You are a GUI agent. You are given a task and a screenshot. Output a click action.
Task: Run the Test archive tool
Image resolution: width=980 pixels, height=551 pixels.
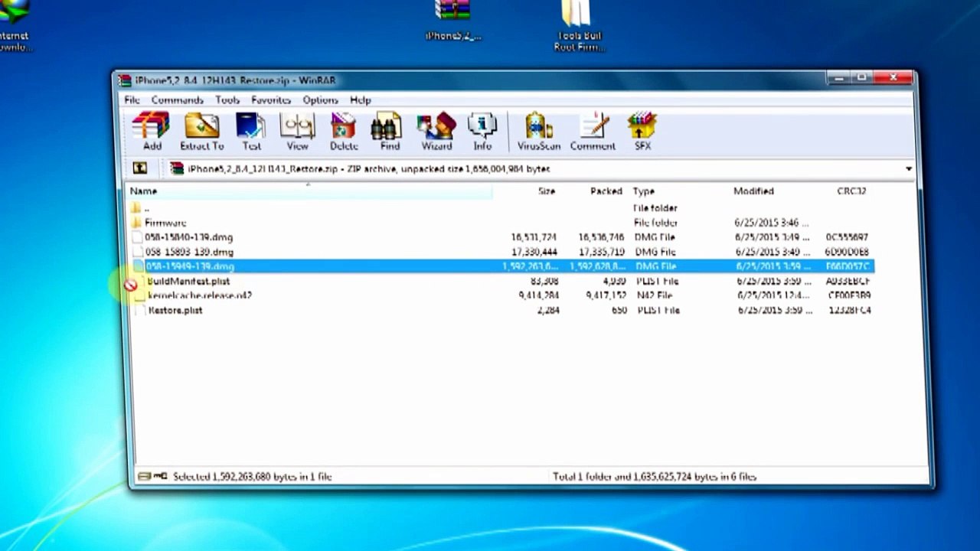coord(251,132)
